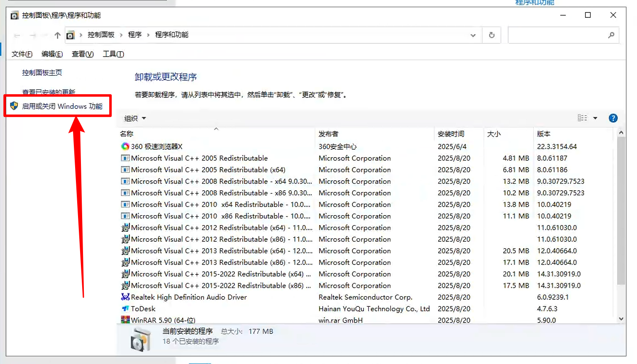Select 360 极速浏览器X entry name
Screen dimensions: 637x364
[156, 146]
